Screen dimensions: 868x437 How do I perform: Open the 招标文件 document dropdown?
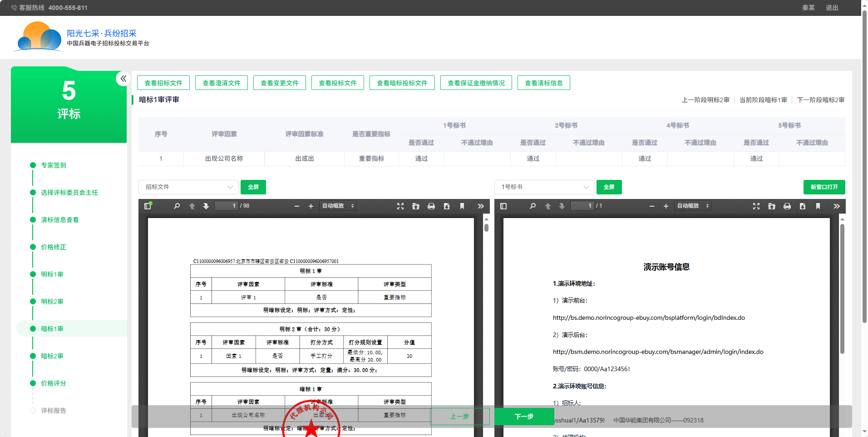click(x=188, y=187)
